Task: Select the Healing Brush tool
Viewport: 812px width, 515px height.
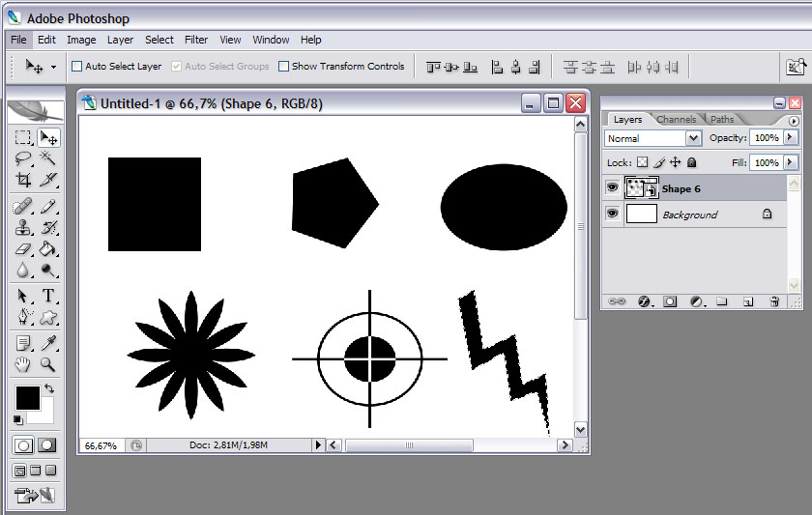Action: tap(22, 207)
